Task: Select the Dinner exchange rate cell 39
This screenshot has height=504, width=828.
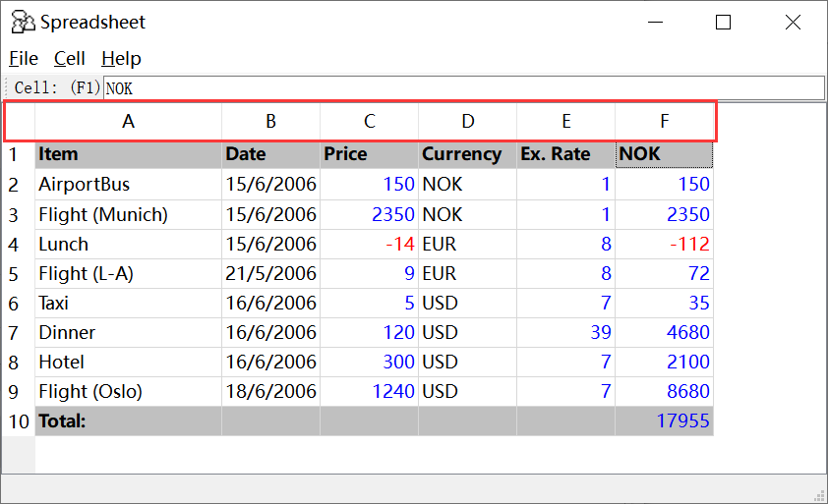Action: 565,333
